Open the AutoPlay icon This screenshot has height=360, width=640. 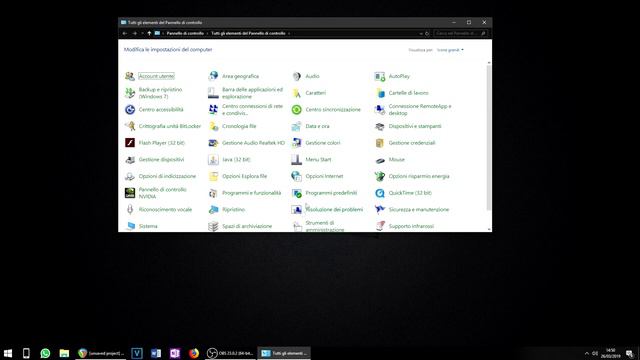point(380,76)
